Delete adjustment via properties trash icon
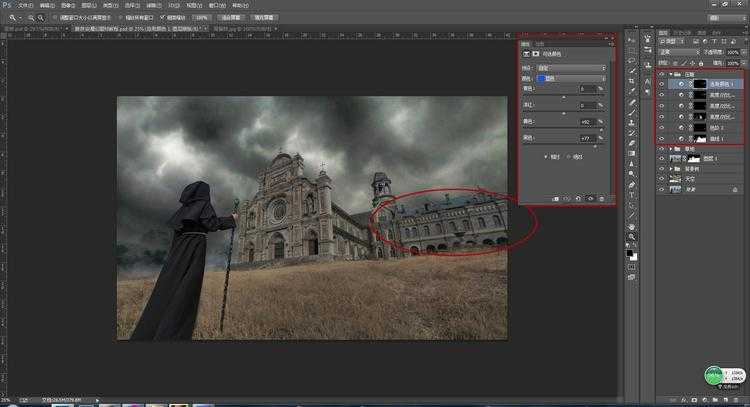The width and height of the screenshot is (750, 407). tap(600, 198)
